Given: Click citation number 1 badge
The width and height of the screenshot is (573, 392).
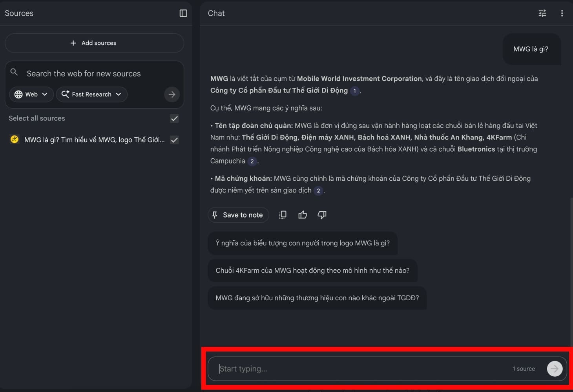Looking at the screenshot, I should point(355,91).
